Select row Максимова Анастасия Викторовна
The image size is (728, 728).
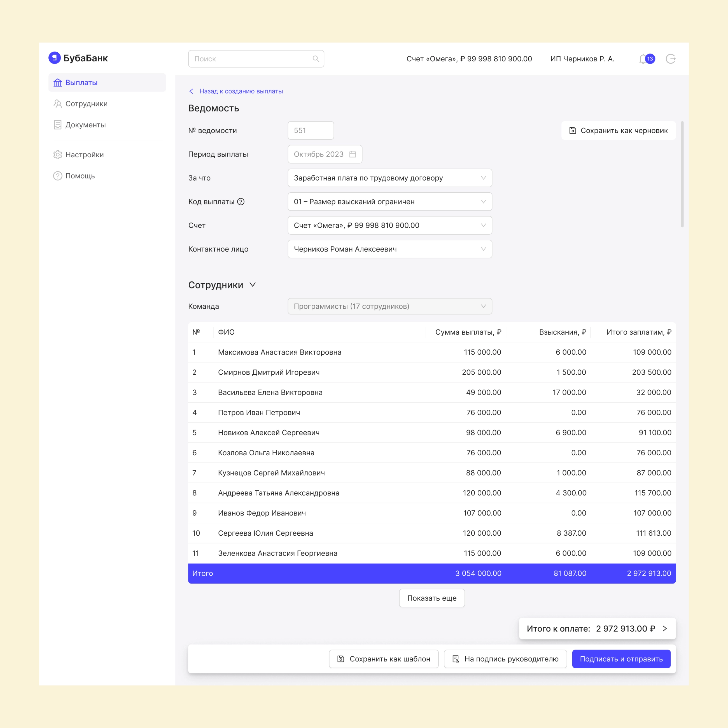tap(432, 352)
